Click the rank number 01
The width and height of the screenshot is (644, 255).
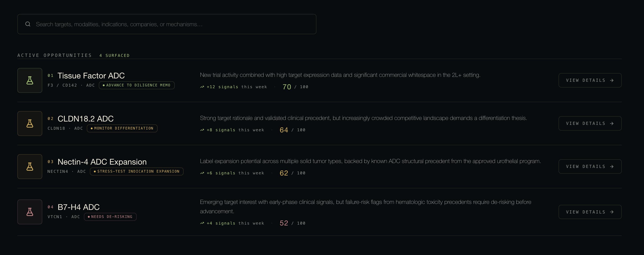[x=51, y=76]
